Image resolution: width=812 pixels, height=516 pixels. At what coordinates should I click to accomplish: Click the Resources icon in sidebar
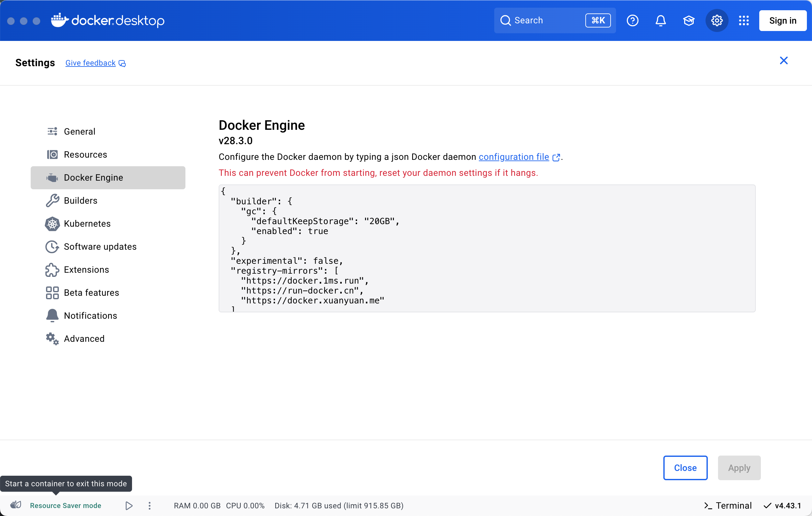coord(52,154)
